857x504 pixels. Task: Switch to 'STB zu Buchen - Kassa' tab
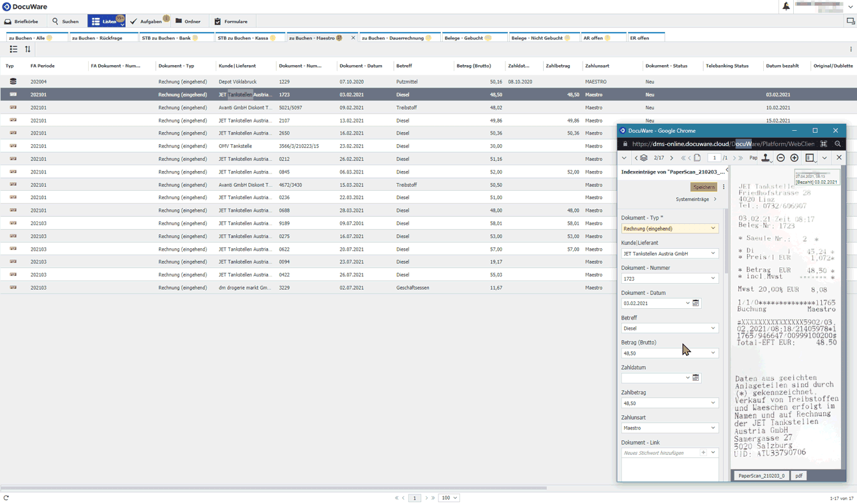coord(250,38)
